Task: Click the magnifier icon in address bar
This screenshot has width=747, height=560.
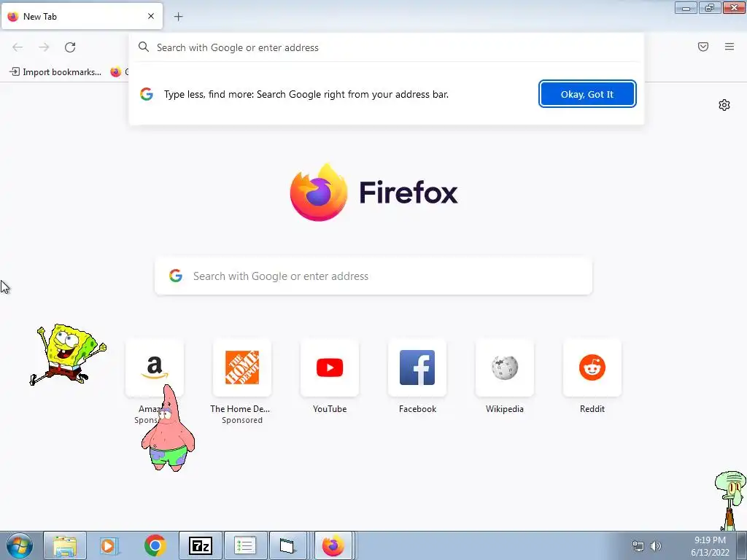Action: click(144, 47)
